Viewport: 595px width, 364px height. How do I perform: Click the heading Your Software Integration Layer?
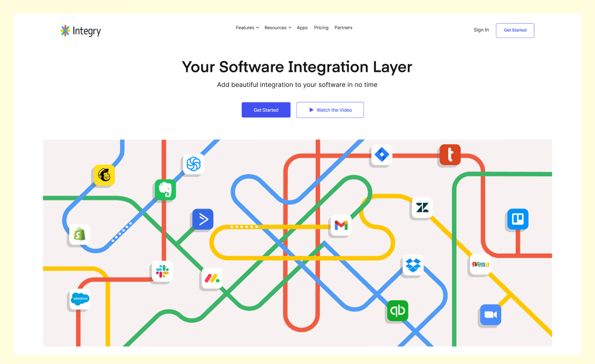click(x=297, y=67)
